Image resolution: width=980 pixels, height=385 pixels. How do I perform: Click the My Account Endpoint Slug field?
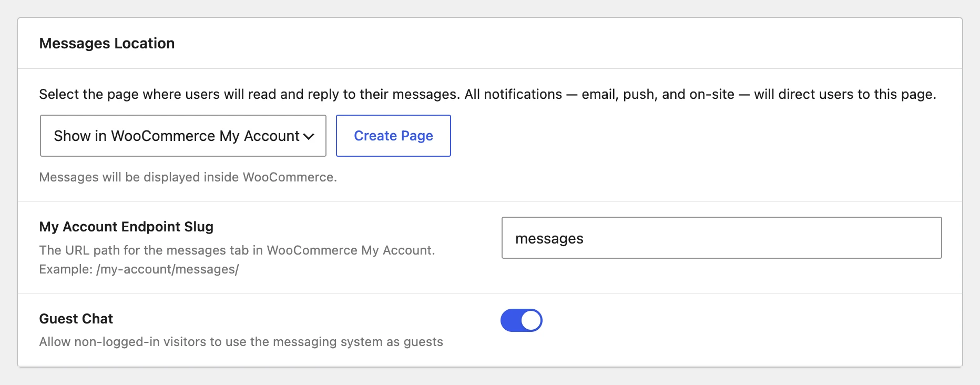(x=721, y=238)
